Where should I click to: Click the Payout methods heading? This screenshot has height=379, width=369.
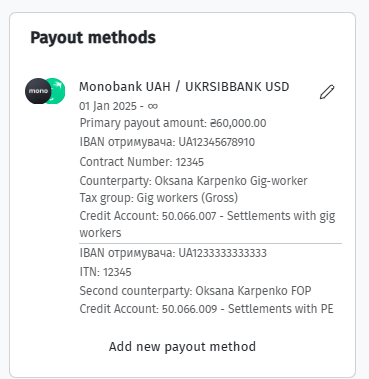(93, 38)
